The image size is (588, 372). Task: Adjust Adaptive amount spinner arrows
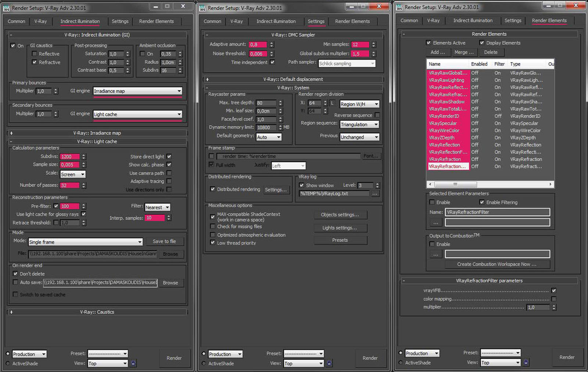272,44
